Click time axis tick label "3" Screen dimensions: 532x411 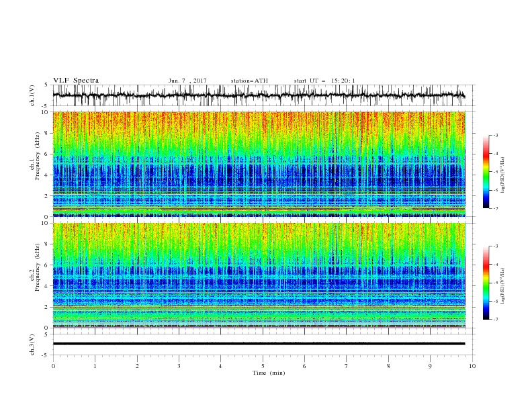pyautogui.click(x=179, y=366)
